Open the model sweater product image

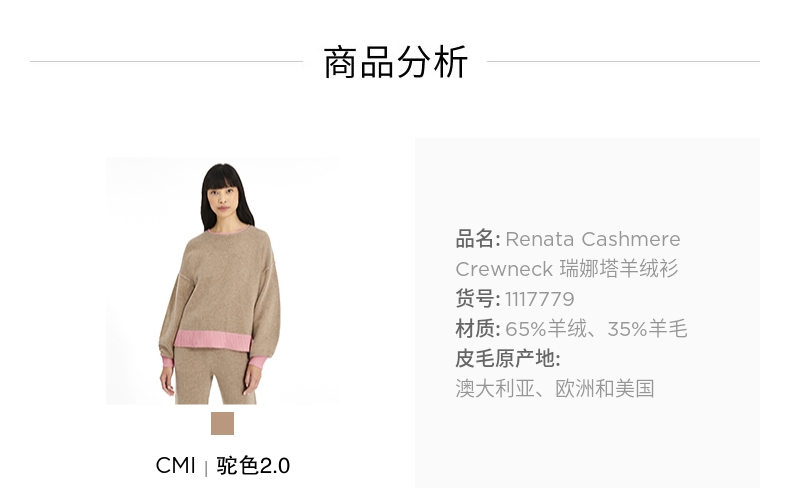click(223, 281)
